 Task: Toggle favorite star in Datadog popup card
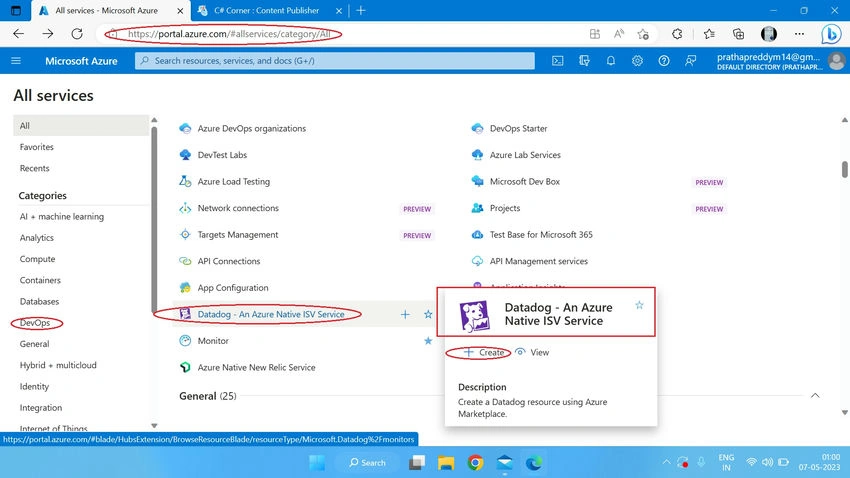point(640,305)
